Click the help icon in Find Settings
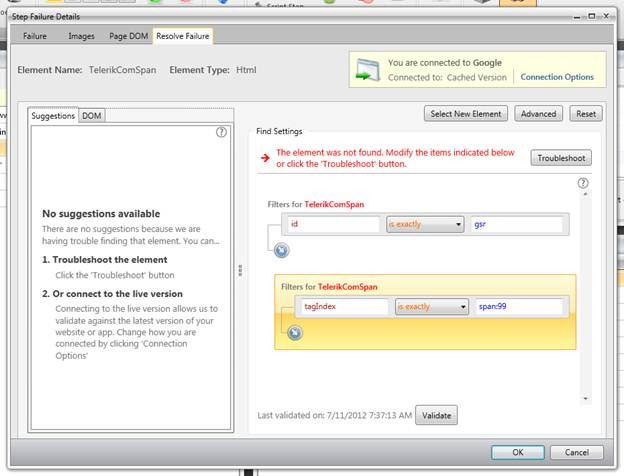 (583, 183)
